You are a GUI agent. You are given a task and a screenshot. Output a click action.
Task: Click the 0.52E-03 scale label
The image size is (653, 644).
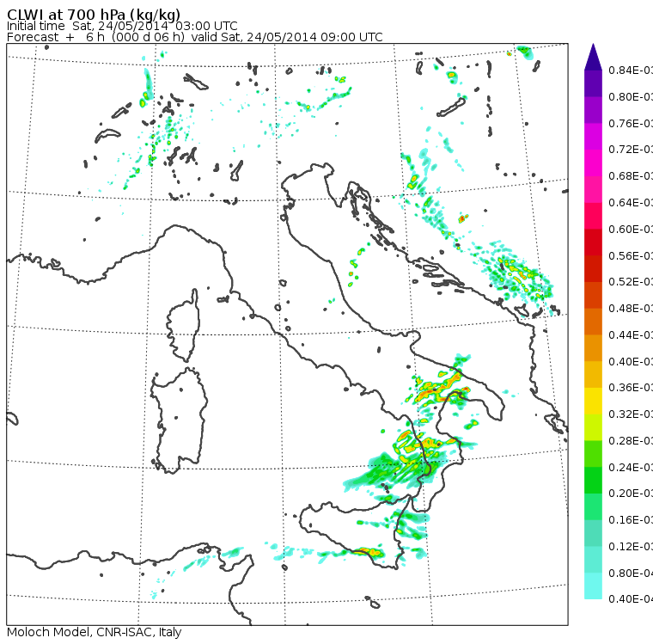(631, 282)
